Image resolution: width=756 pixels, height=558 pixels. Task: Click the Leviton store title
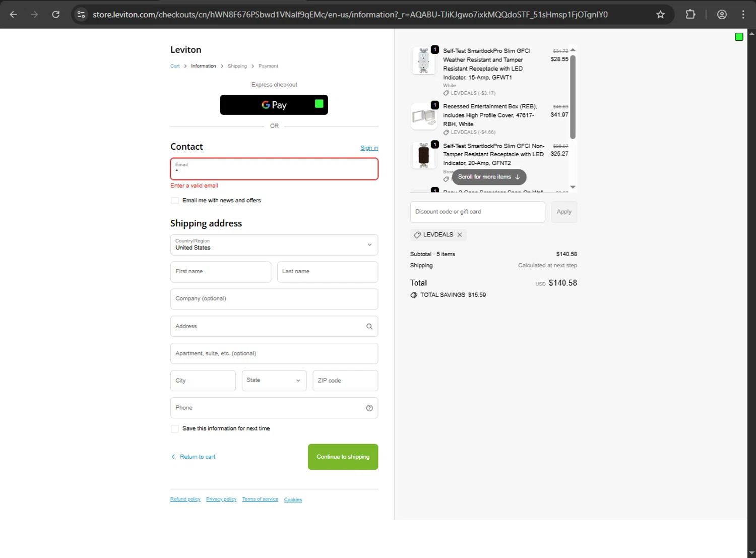(186, 50)
